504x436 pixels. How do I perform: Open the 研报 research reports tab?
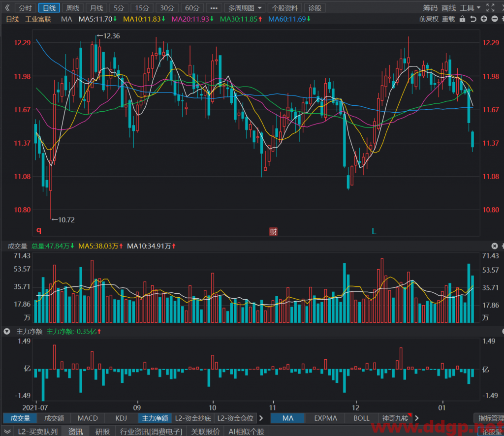pyautogui.click(x=102, y=432)
